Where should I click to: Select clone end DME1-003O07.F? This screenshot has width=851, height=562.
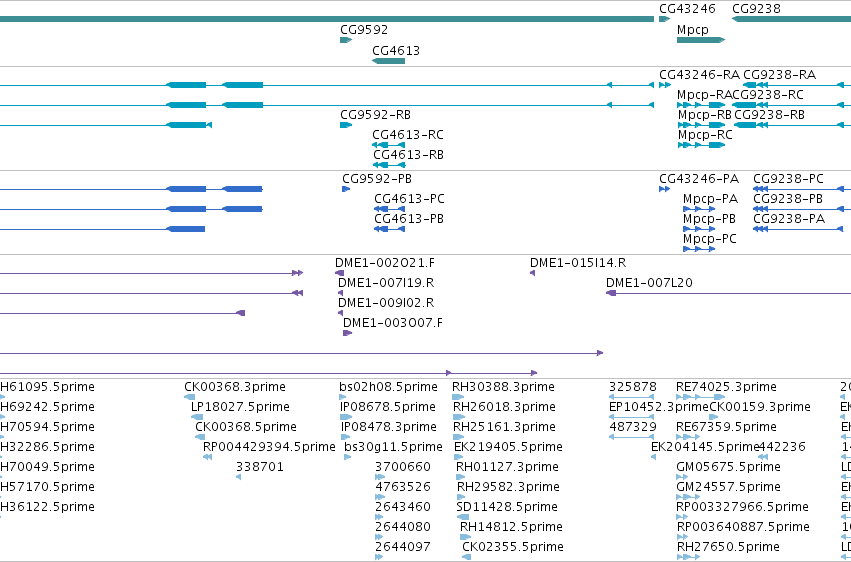coord(392,323)
